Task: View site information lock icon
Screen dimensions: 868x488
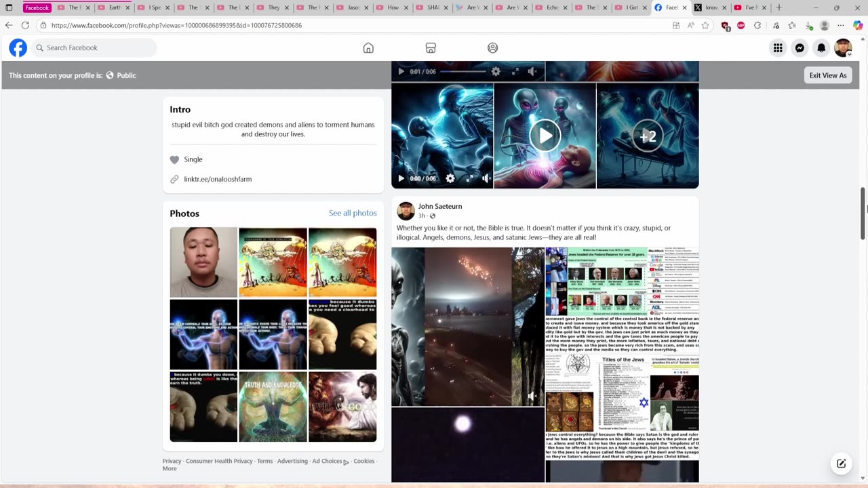Action: pos(43,25)
